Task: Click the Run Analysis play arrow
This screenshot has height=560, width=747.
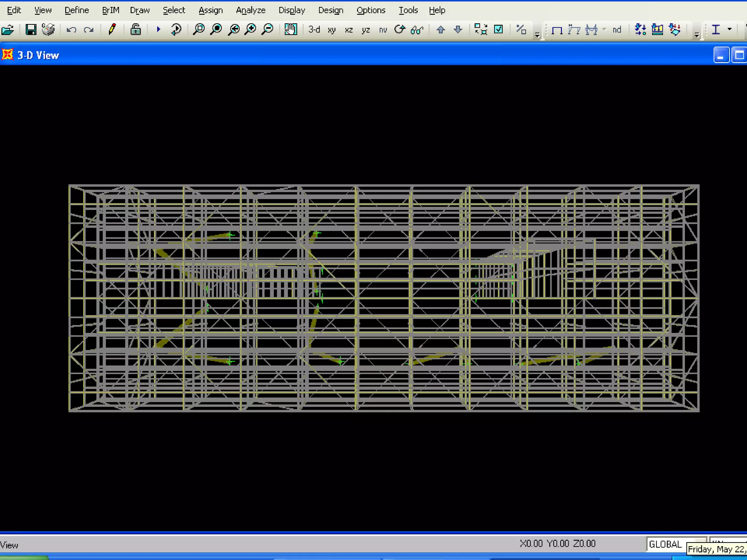Action: pos(158,29)
